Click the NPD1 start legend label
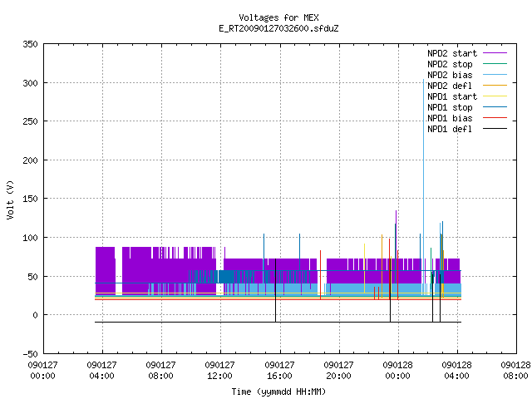 452,96
